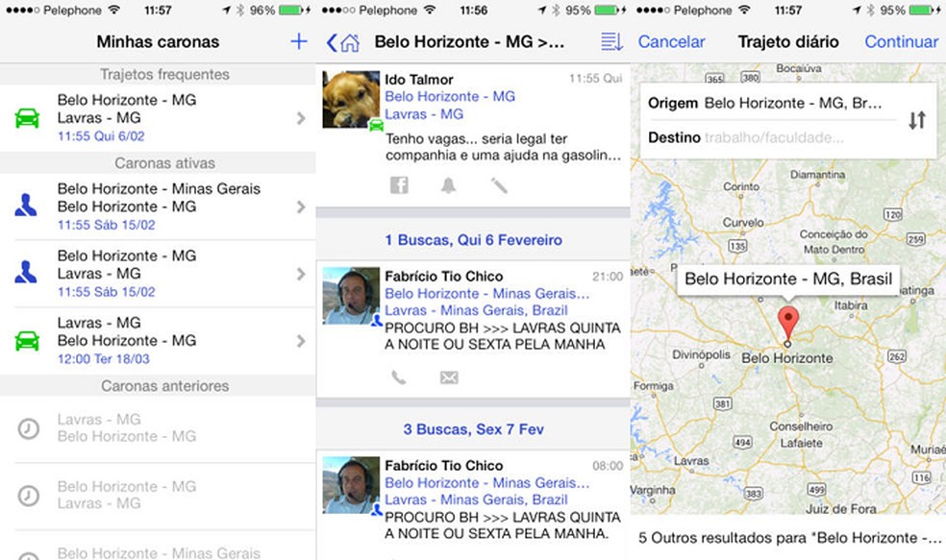
Task: Open the sort list icon beside Cancelar
Action: coord(614,42)
